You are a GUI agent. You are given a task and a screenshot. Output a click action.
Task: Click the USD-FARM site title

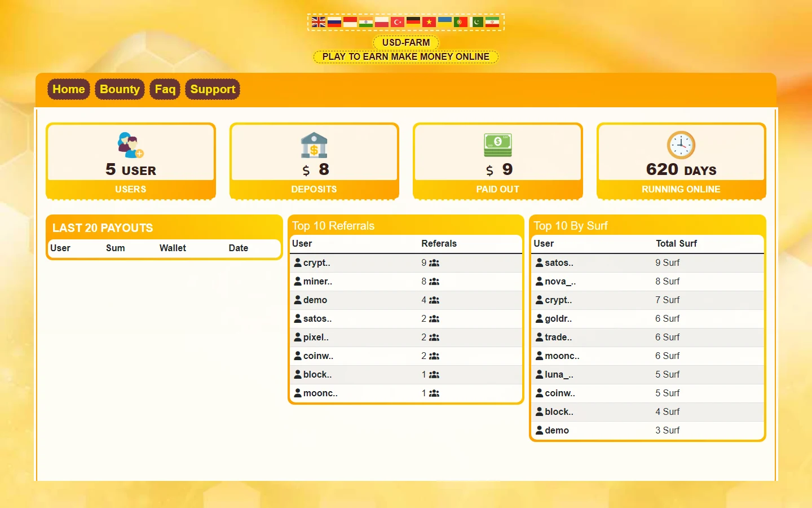(x=406, y=42)
